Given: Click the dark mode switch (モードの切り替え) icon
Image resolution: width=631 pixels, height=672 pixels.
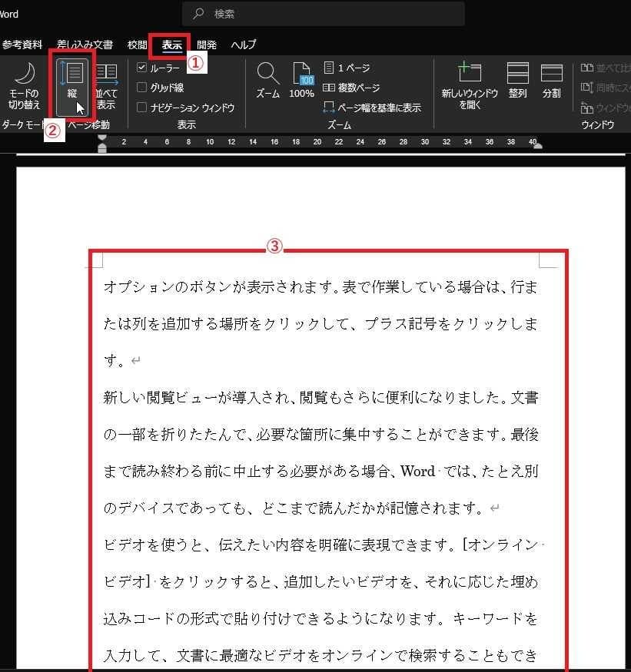Looking at the screenshot, I should coord(25,84).
